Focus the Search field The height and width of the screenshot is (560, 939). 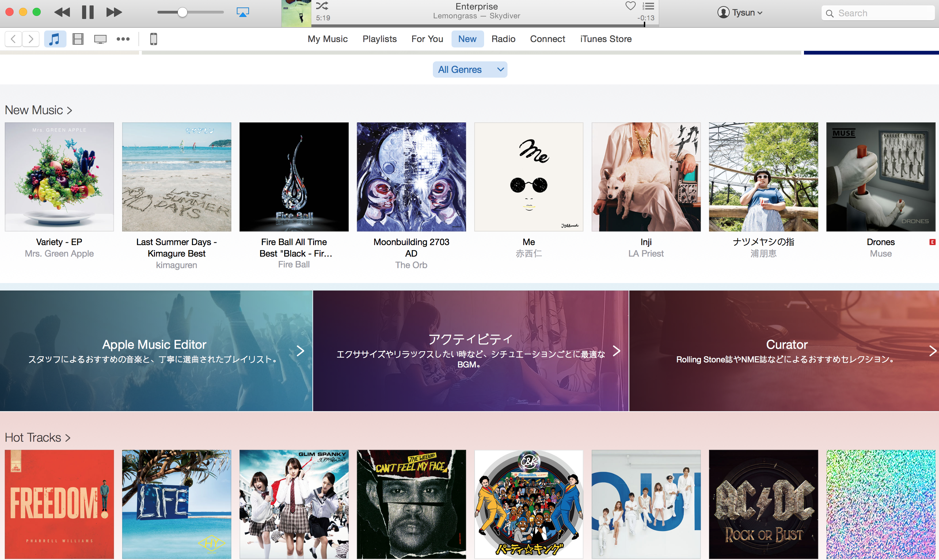878,13
